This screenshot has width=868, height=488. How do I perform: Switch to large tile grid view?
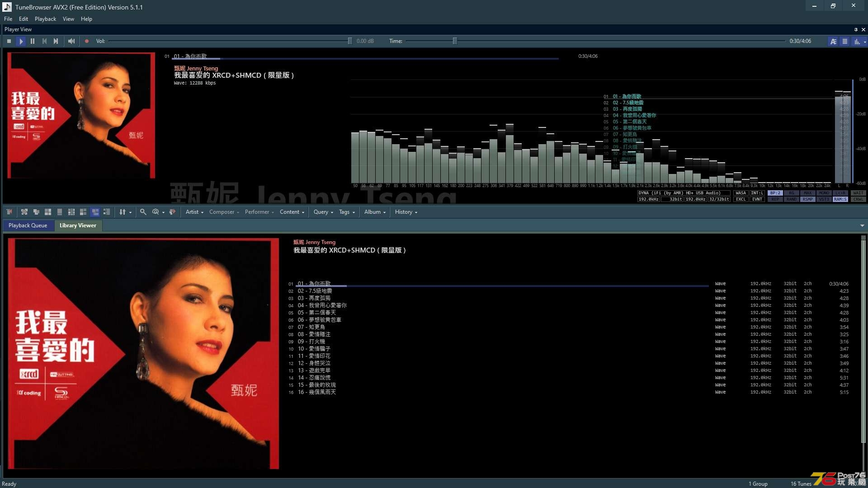48,212
